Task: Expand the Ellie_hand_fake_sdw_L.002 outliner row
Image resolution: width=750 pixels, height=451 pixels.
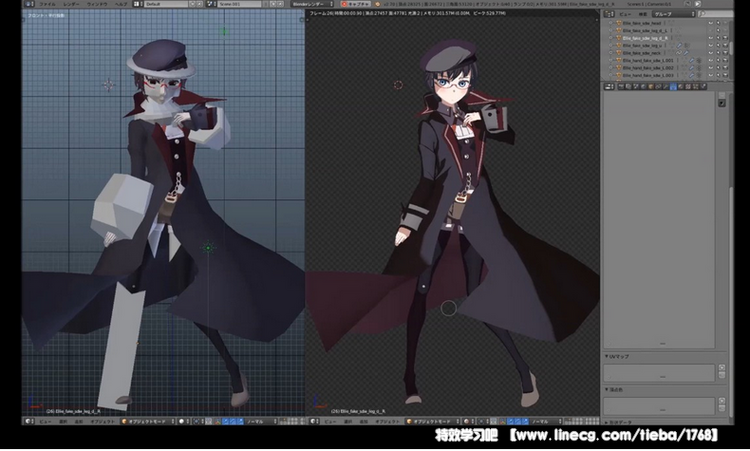Action: 611,68
